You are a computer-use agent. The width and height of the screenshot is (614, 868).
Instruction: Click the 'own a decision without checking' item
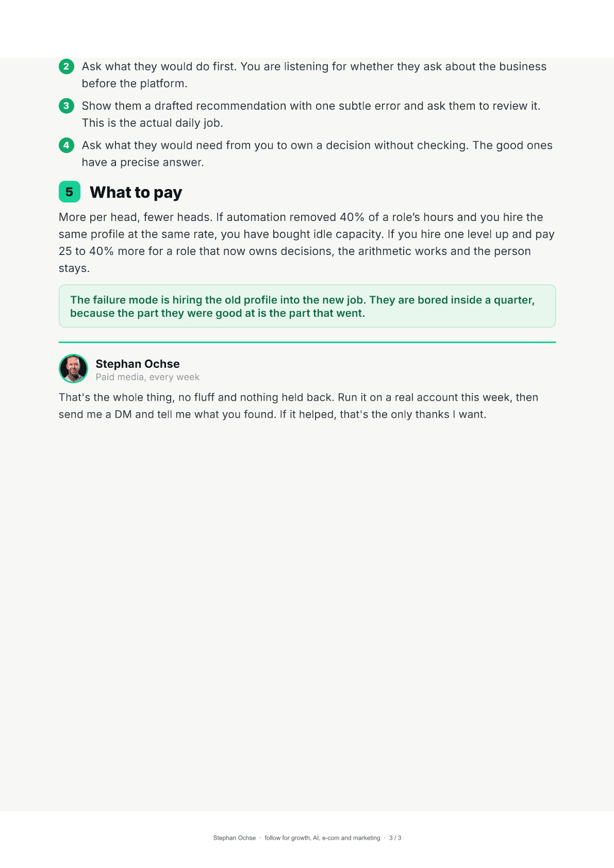point(317,154)
